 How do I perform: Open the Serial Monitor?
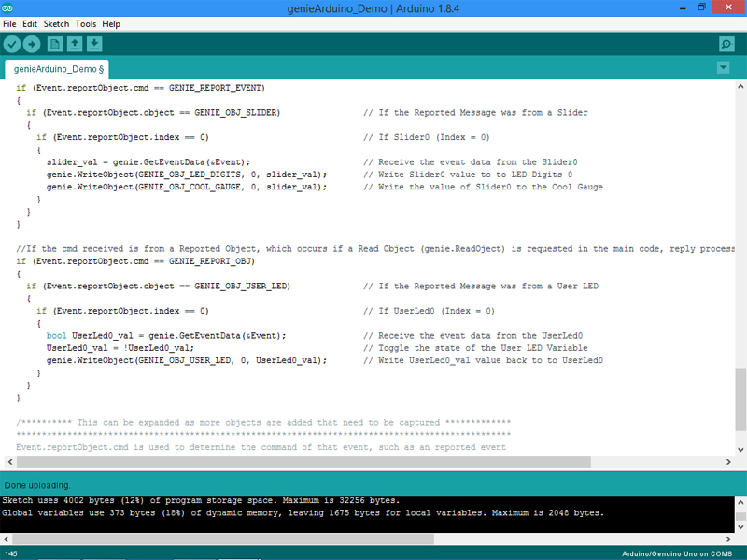726,43
